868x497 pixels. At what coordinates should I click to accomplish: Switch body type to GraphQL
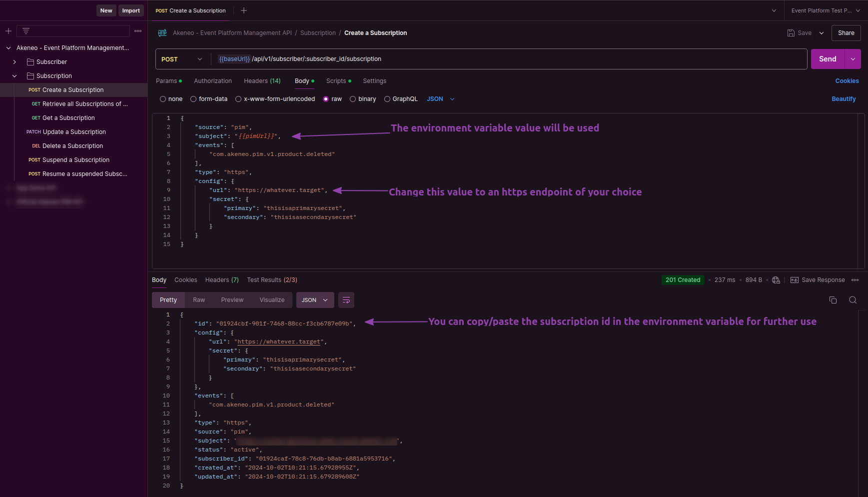pyautogui.click(x=387, y=98)
